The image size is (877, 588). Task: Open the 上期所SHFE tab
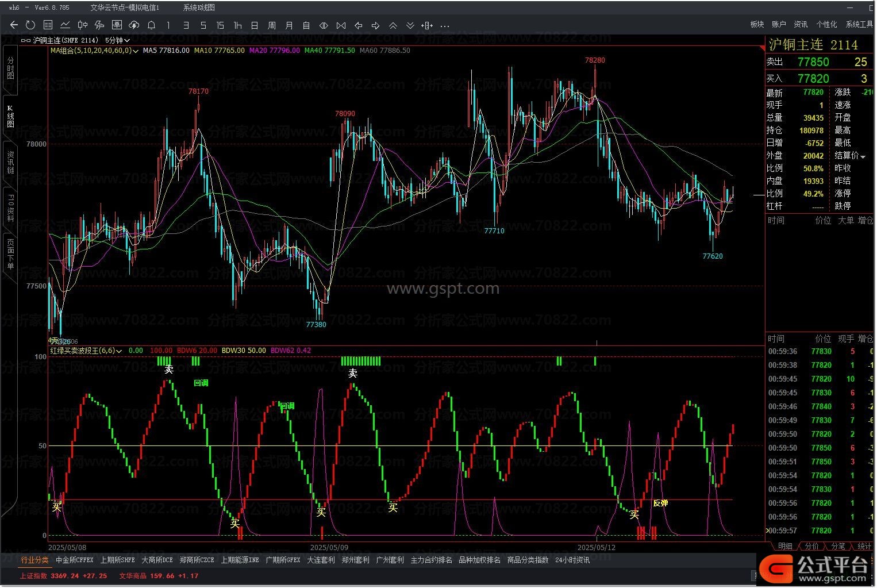[118, 560]
